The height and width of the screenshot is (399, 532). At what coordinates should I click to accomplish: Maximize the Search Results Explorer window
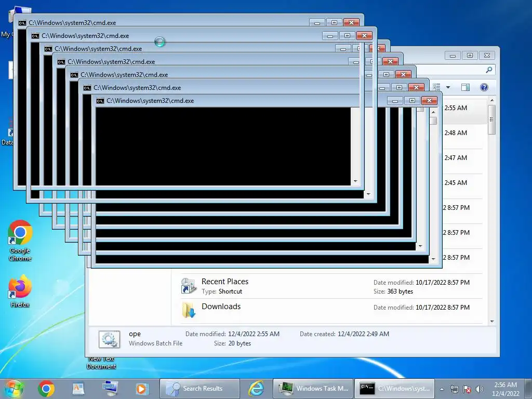470,55
